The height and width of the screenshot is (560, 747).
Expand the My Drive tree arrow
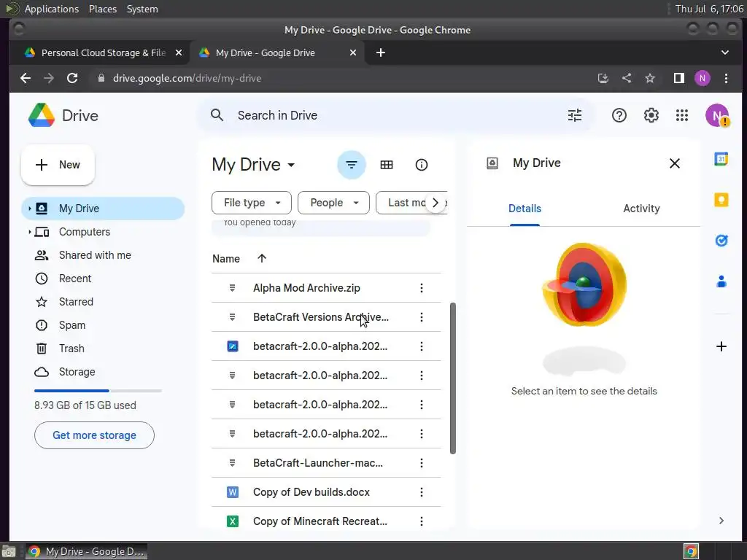[29, 209]
